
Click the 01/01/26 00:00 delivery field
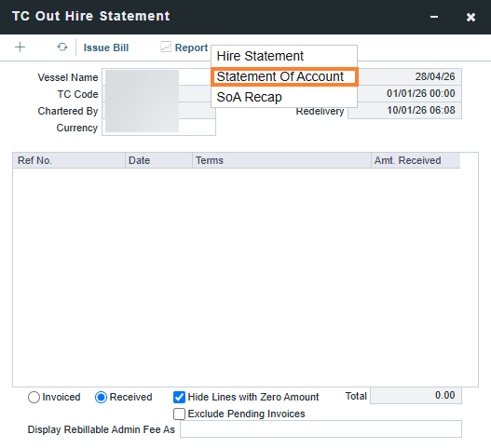click(409, 94)
